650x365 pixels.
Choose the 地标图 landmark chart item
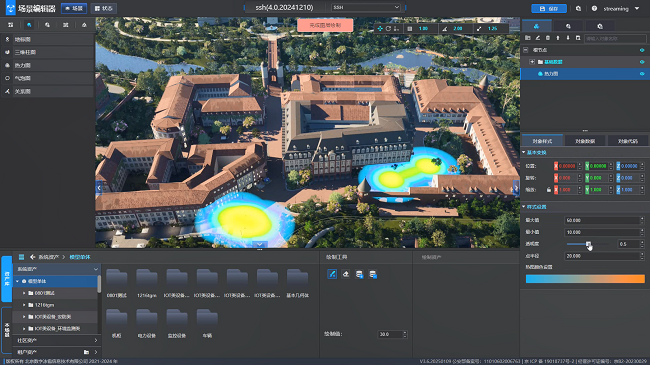pyautogui.click(x=47, y=39)
